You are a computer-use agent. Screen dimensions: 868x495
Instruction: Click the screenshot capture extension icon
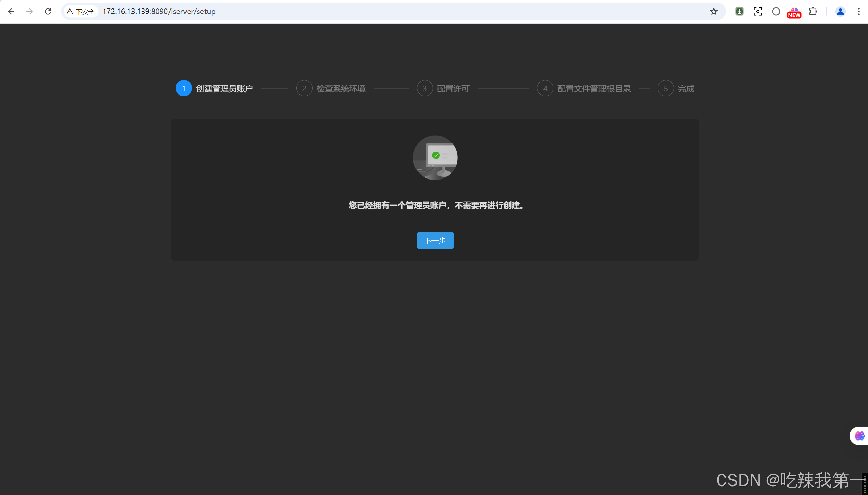tap(758, 12)
